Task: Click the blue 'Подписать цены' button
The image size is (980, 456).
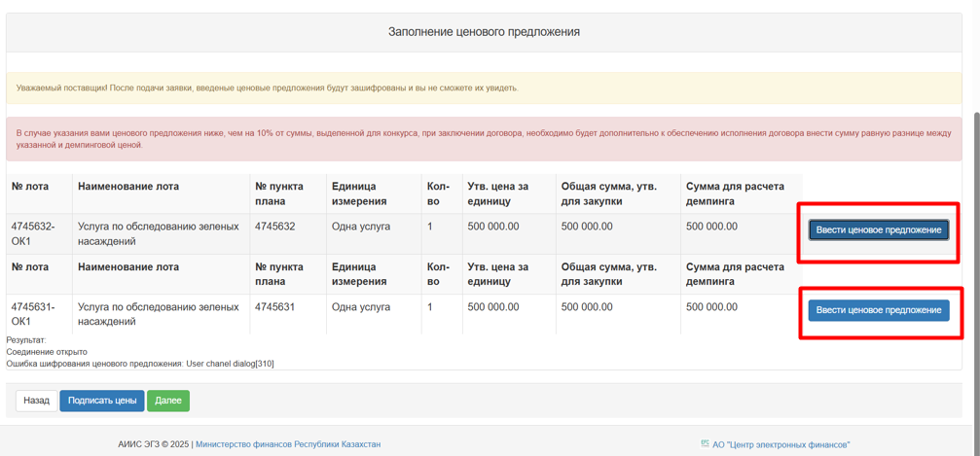Action: pos(102,401)
